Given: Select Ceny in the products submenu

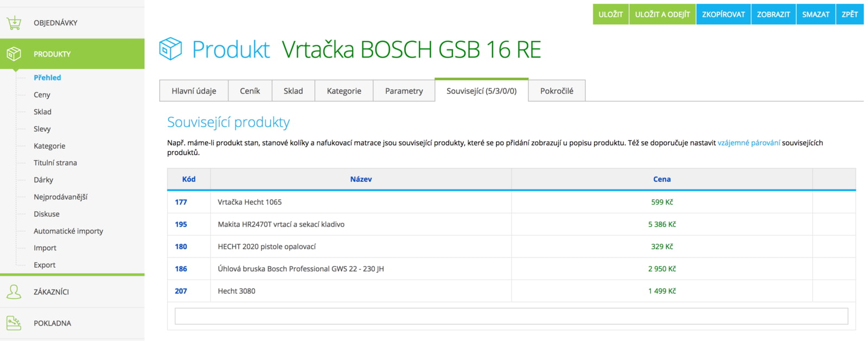Looking at the screenshot, I should pyautogui.click(x=42, y=94).
